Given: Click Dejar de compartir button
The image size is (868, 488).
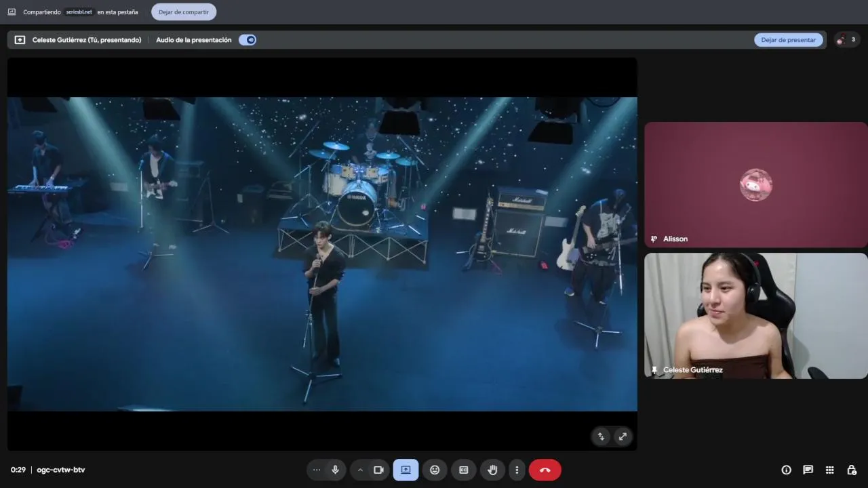Looking at the screenshot, I should (184, 12).
